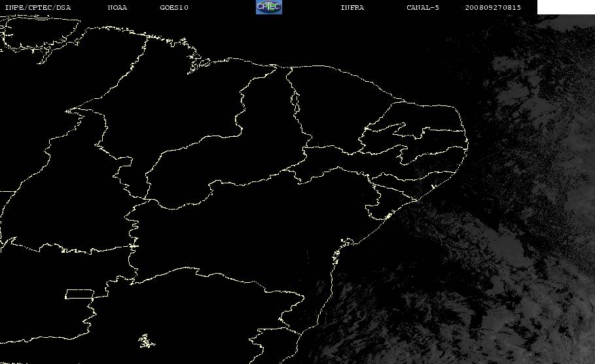Click inside the Distrito Federal rectangle outline
This screenshot has height=364, width=595.
coord(79,294)
